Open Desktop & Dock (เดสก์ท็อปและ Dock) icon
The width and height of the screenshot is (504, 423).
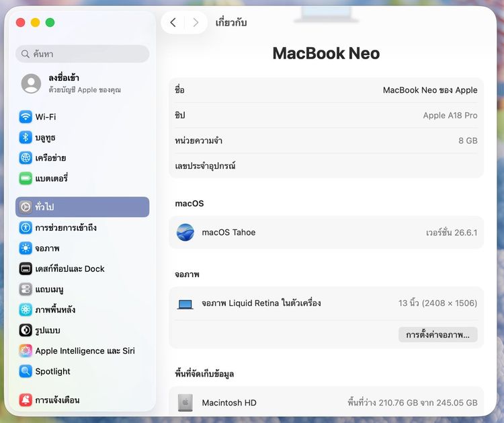pyautogui.click(x=26, y=268)
